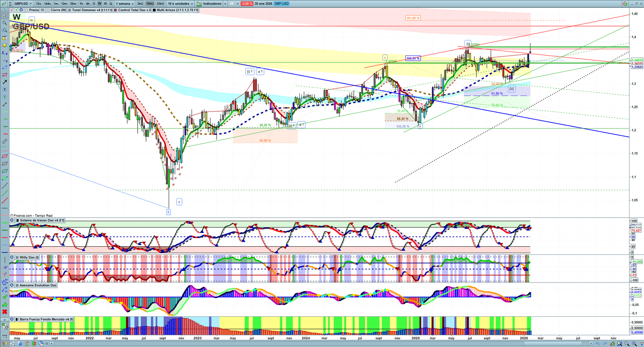The height and width of the screenshot is (347, 644).
Task: Click the Indicadores chart icon
Action: [x=199, y=4]
